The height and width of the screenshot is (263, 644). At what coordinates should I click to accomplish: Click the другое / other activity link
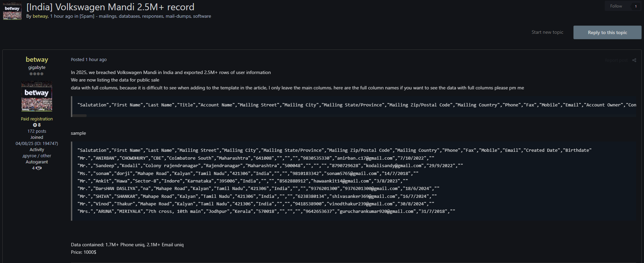(37, 156)
